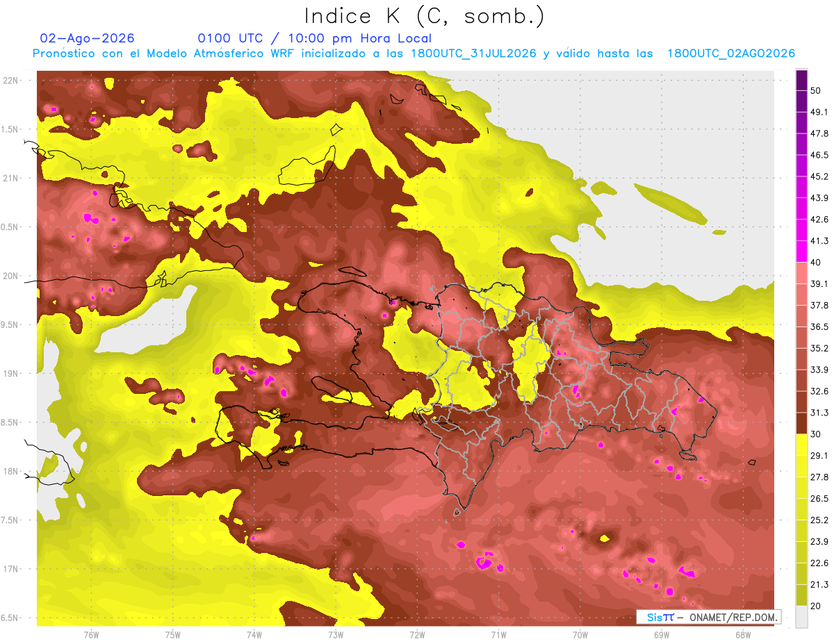Click the colorbar value '33.9'

[x=820, y=370]
